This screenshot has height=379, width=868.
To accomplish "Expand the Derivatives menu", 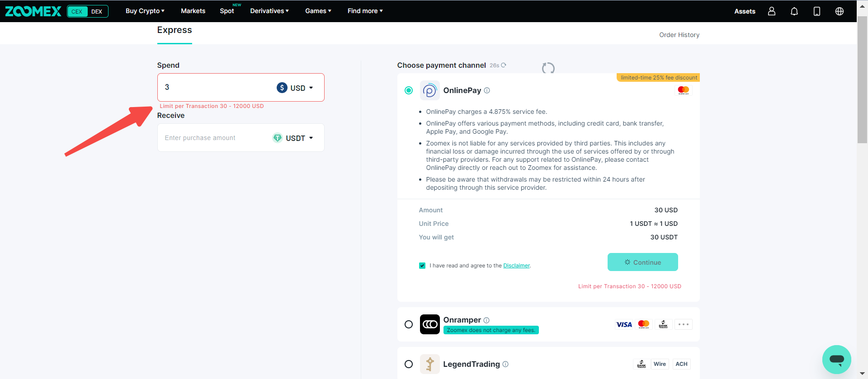I will click(269, 11).
